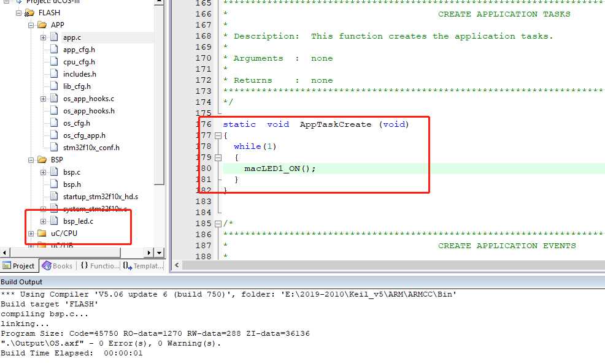The height and width of the screenshot is (364, 605).
Task: Collapse while-loop fold at line 179
Action: pyautogui.click(x=218, y=157)
